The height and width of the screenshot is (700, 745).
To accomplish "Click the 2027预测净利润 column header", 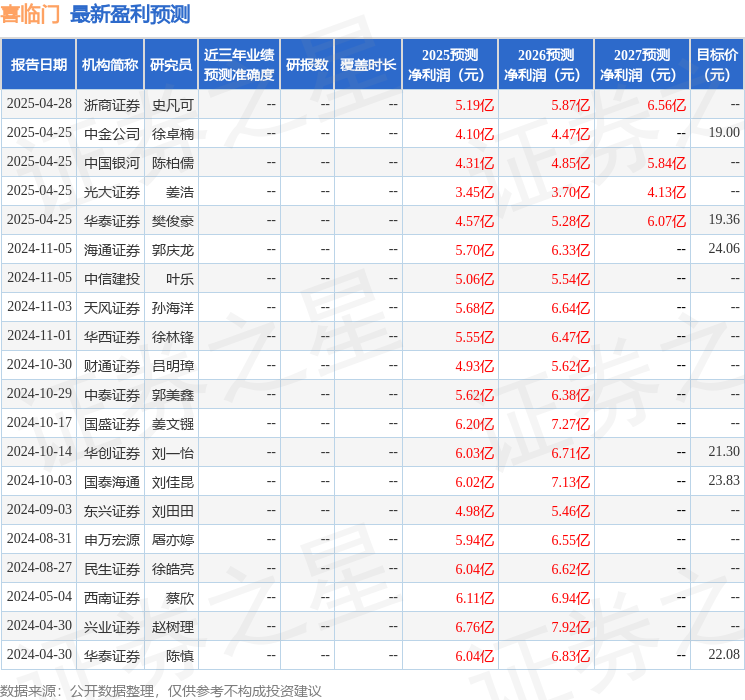I will tap(642, 65).
